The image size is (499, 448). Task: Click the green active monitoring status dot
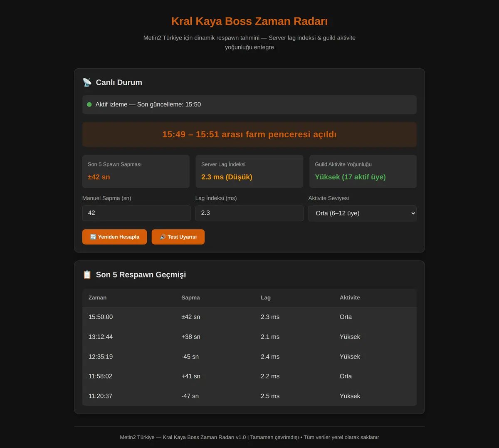pyautogui.click(x=89, y=104)
